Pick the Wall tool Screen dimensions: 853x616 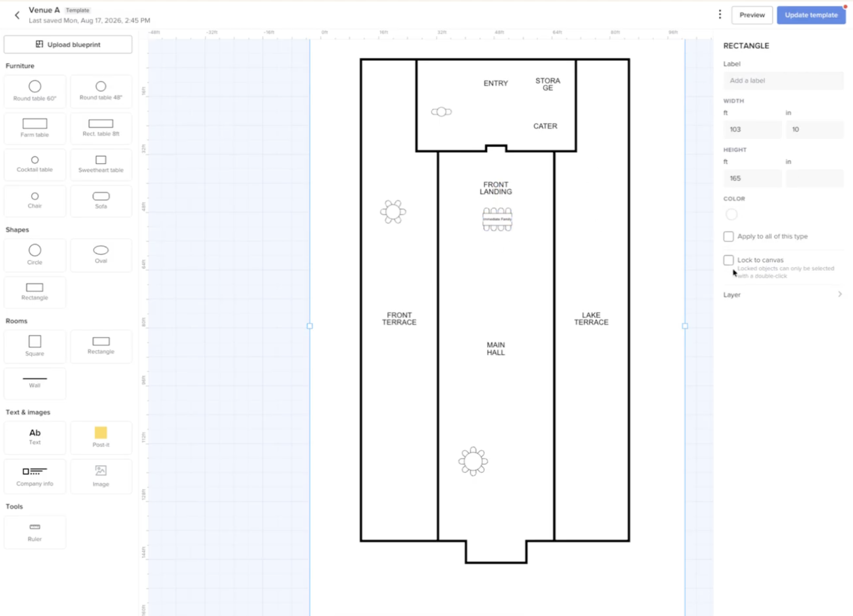pyautogui.click(x=35, y=383)
